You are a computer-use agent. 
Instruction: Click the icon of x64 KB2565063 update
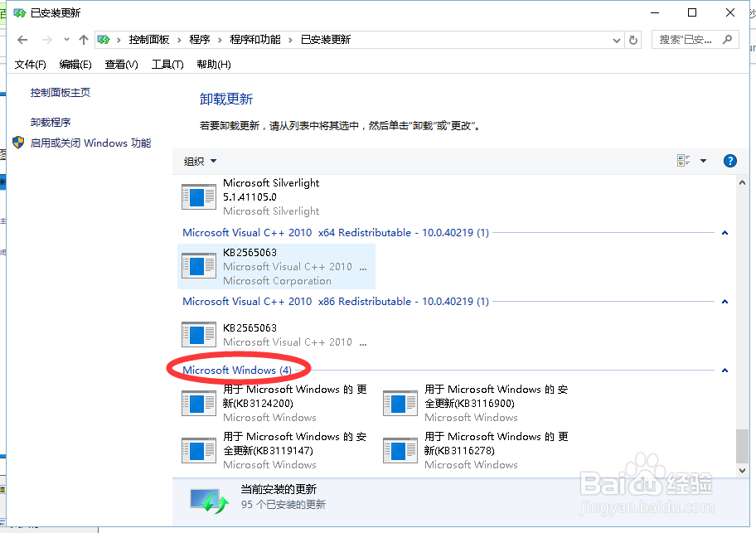pyautogui.click(x=199, y=265)
